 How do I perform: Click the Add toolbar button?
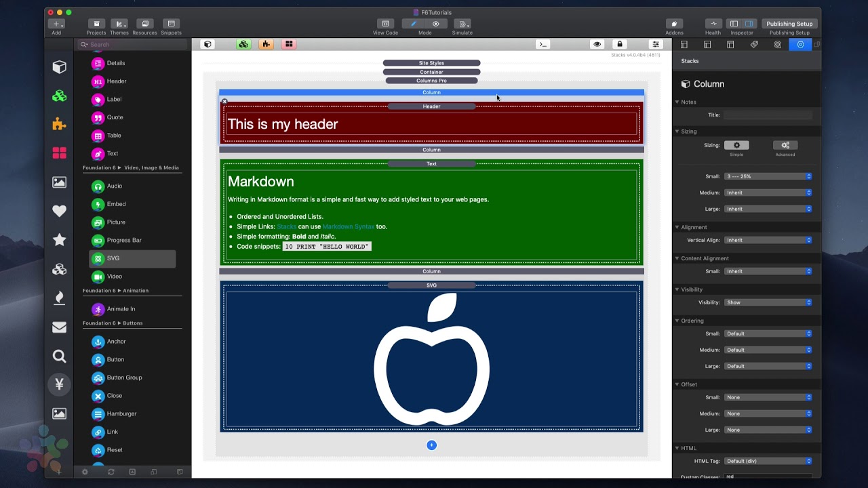[x=56, y=24]
